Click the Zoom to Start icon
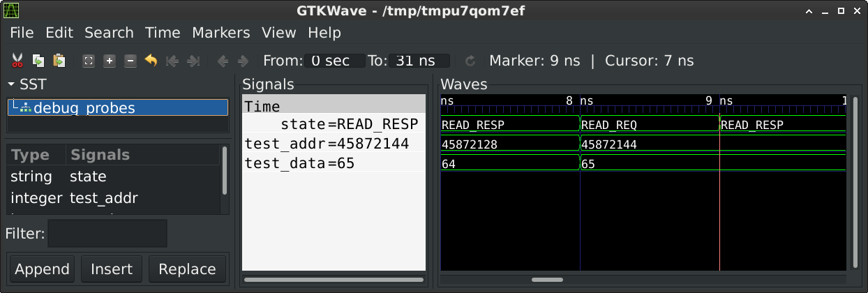Viewport: 868px width, 293px height. tap(172, 61)
